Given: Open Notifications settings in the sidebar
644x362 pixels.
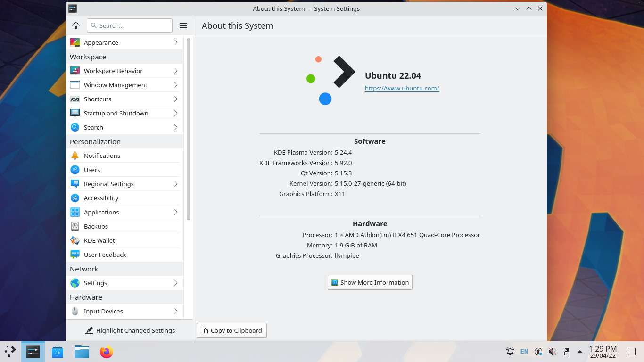Looking at the screenshot, I should point(102,156).
